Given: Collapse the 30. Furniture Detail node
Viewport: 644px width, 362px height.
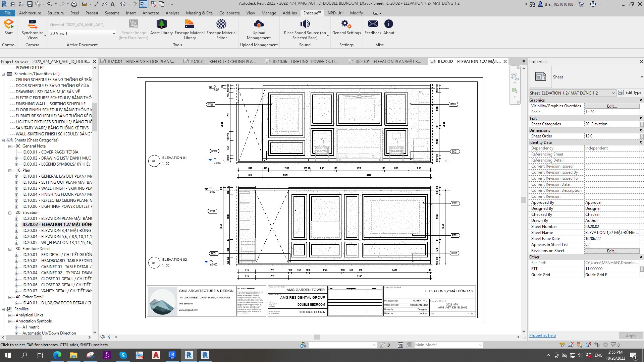Looking at the screenshot, I should [x=10, y=249].
